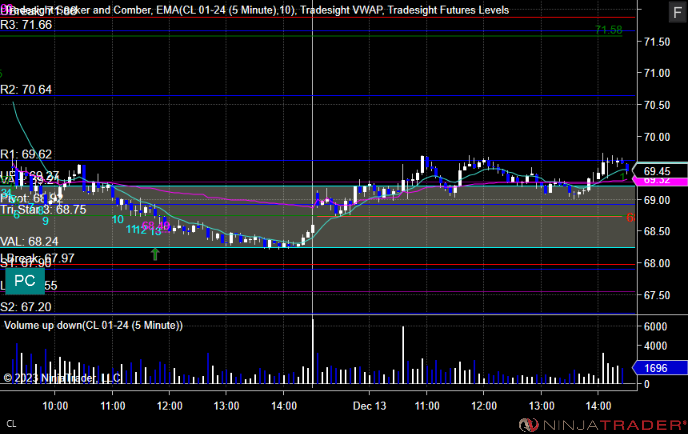This screenshot has height=434, width=688.
Task: Select the Volume up down indicator label
Action: coord(93,325)
